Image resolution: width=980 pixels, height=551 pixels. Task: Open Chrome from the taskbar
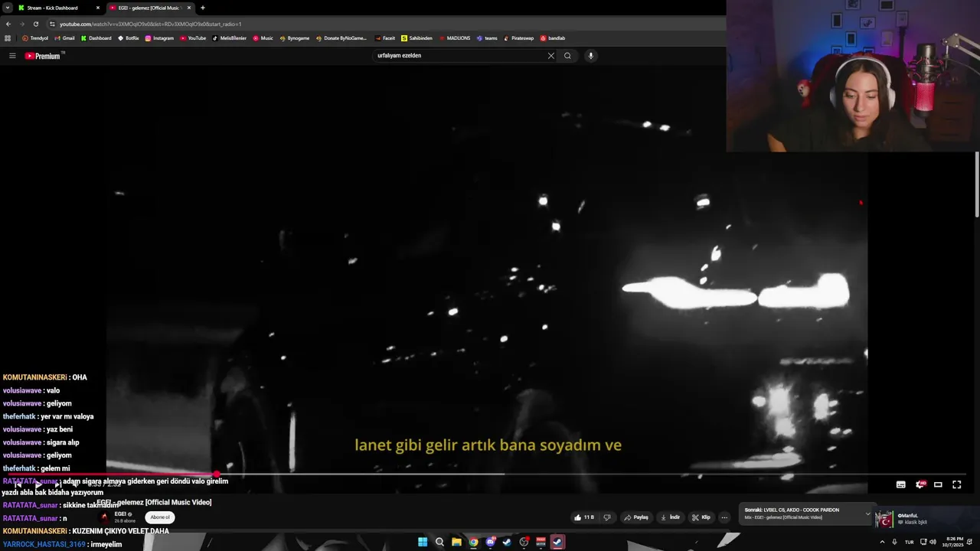[x=473, y=542]
